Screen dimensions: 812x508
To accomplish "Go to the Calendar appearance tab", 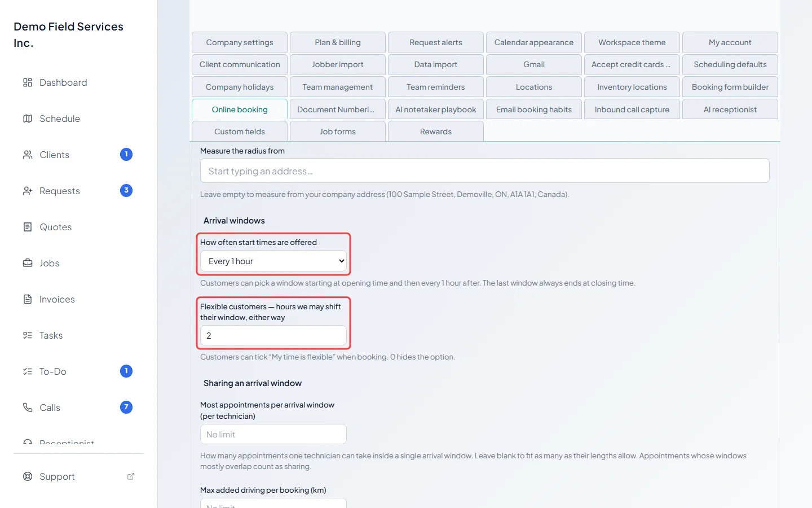I will coord(534,42).
